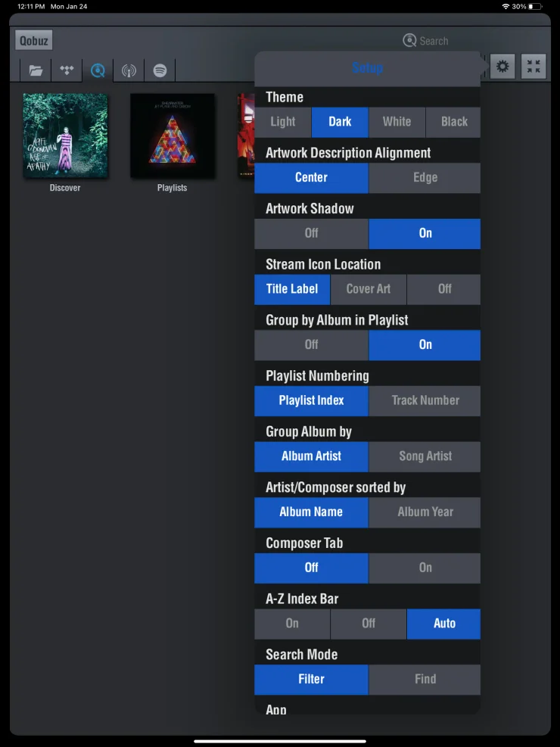This screenshot has width=560, height=747.
Task: Turn Artwork Shadow Off
Action: click(x=312, y=233)
